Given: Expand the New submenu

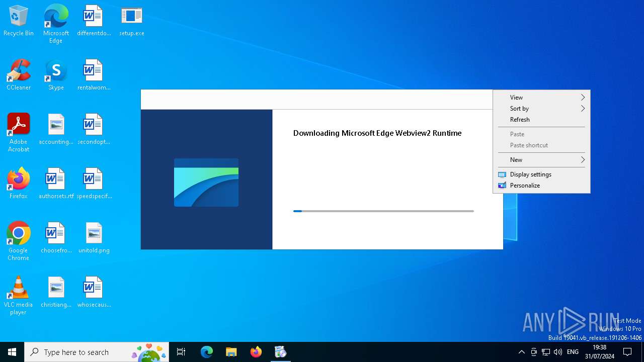Looking at the screenshot, I should tap(541, 160).
